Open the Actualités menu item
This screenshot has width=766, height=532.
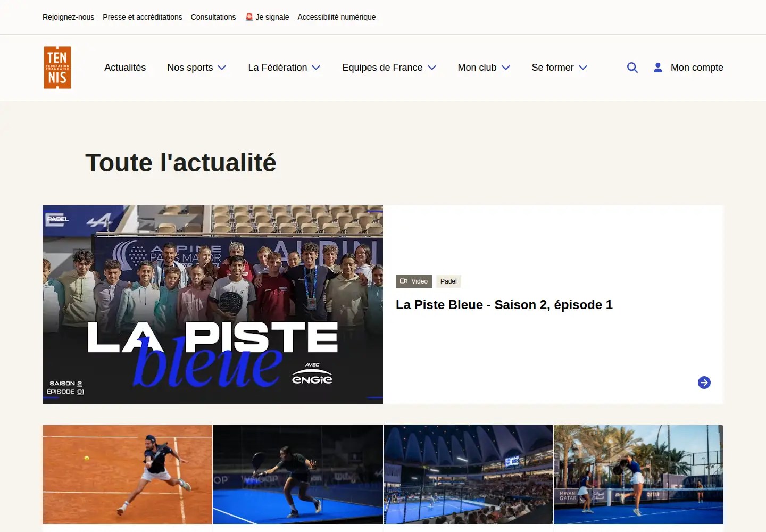pyautogui.click(x=125, y=68)
